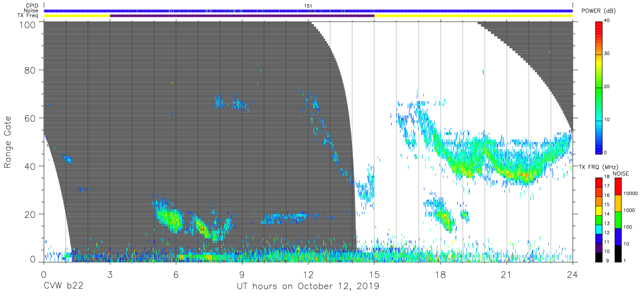The height and width of the screenshot is (297, 644).
Task: Click y-axis tick label 60
Action: [30, 118]
